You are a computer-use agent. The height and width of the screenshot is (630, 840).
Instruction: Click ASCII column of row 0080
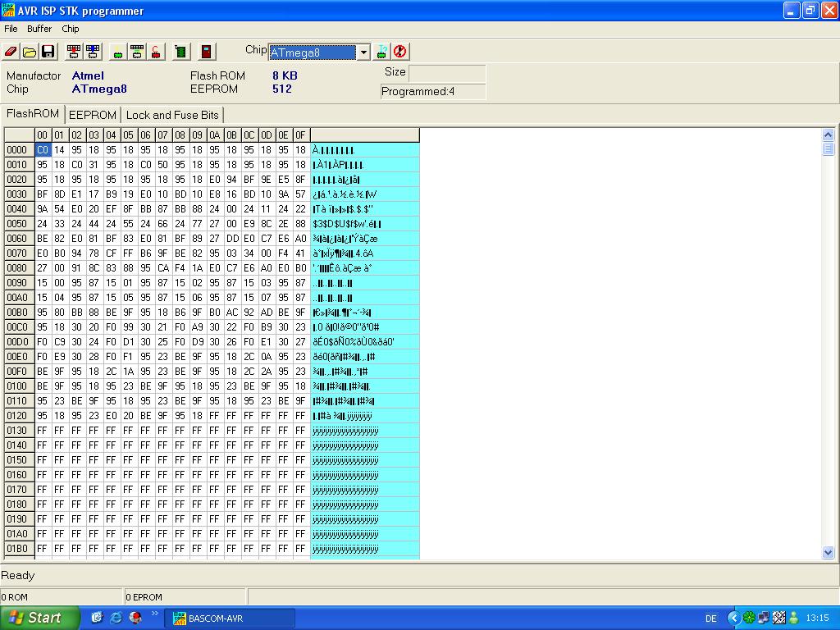pyautogui.click(x=365, y=268)
